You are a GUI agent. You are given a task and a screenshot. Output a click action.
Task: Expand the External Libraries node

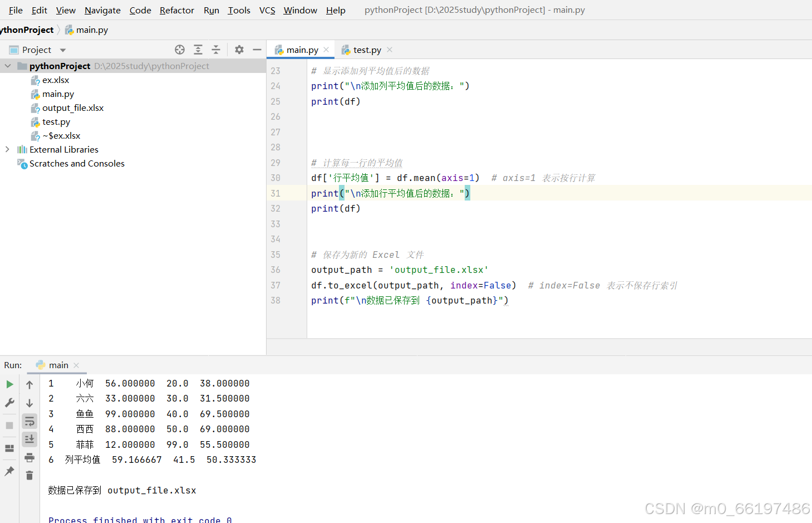tap(7, 149)
